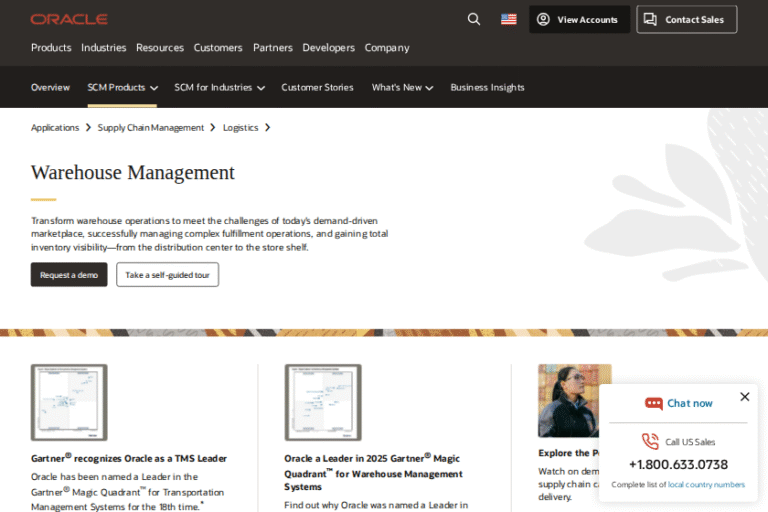Screen dimensions: 768x512
Task: Open the Developers menu
Action: coord(328,47)
